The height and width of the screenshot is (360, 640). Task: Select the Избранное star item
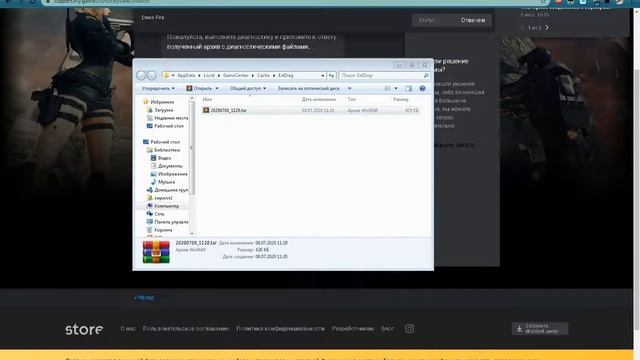pyautogui.click(x=158, y=102)
